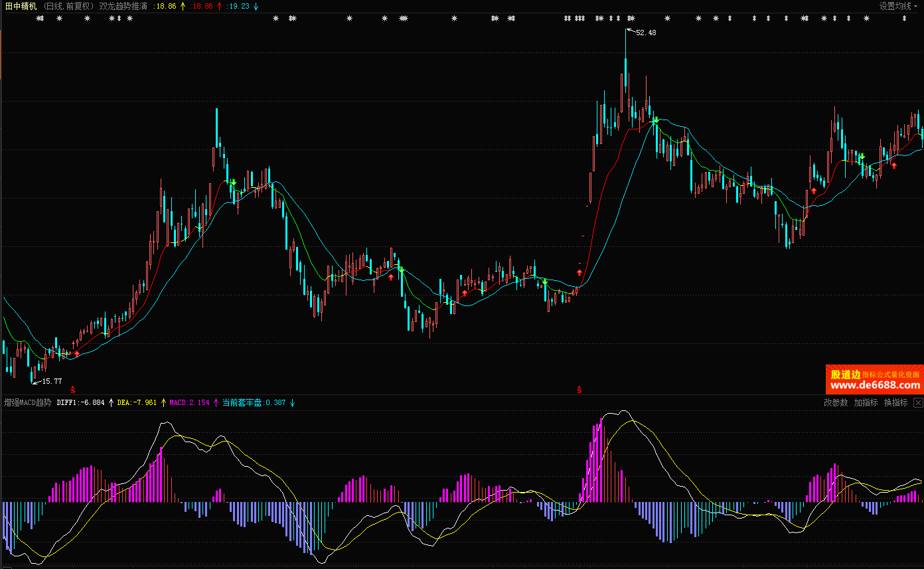
Task: Click the 田中精机 stock name
Action: 21,6
